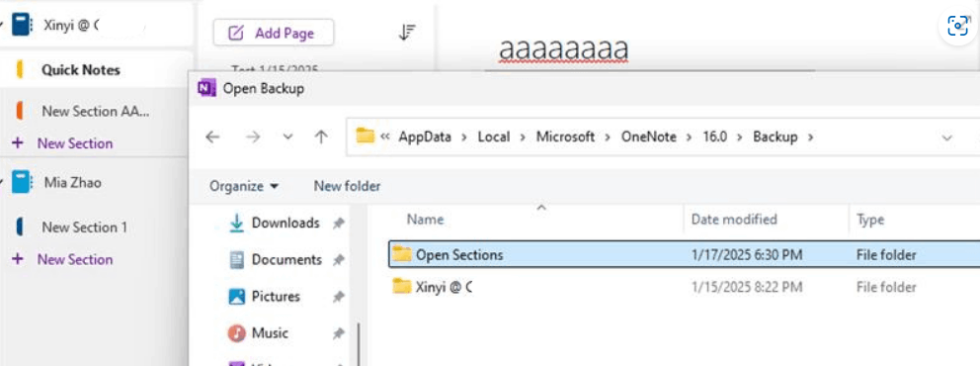Open Pictures in the navigation pane

276,296
